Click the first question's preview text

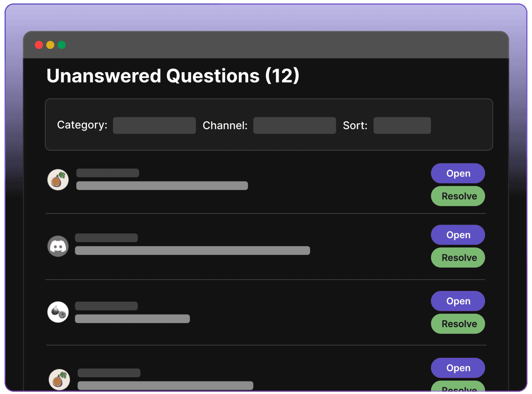(x=162, y=186)
